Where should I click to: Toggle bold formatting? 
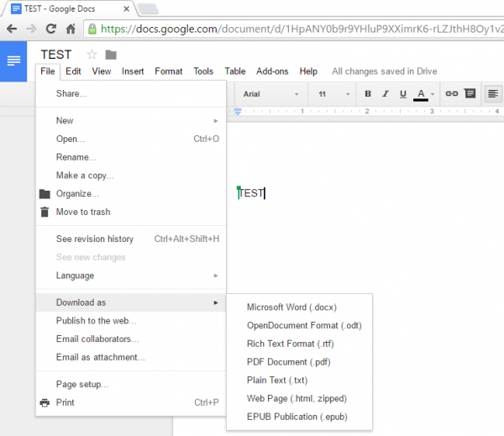click(x=368, y=94)
